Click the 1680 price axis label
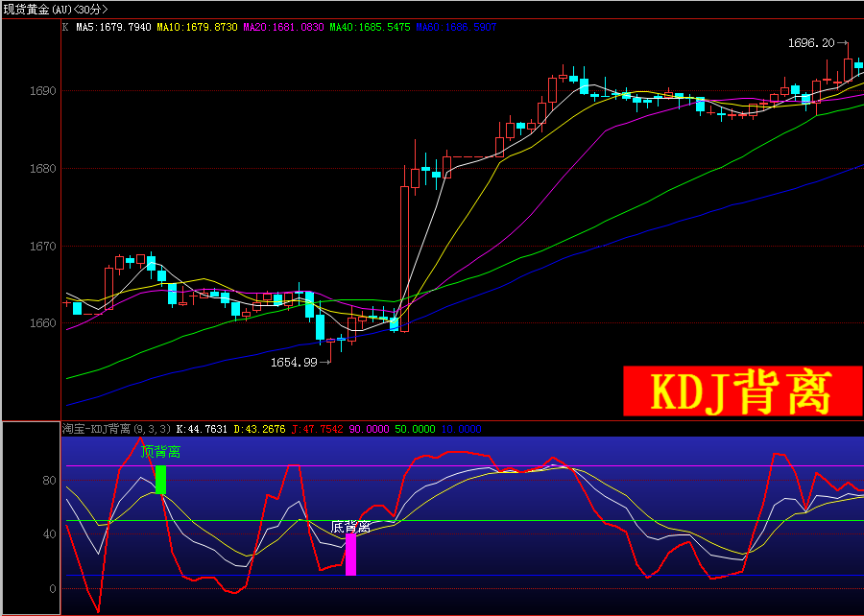The image size is (864, 616). pos(43,169)
